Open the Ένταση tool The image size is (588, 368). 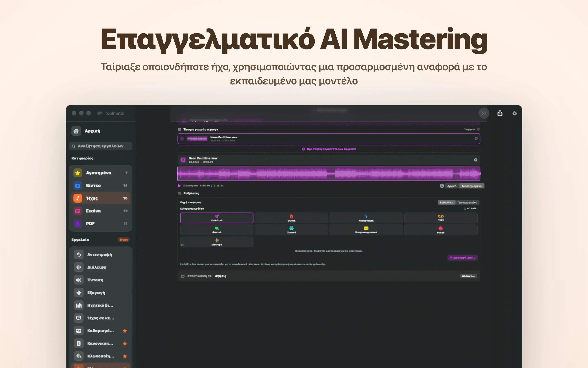click(101, 280)
